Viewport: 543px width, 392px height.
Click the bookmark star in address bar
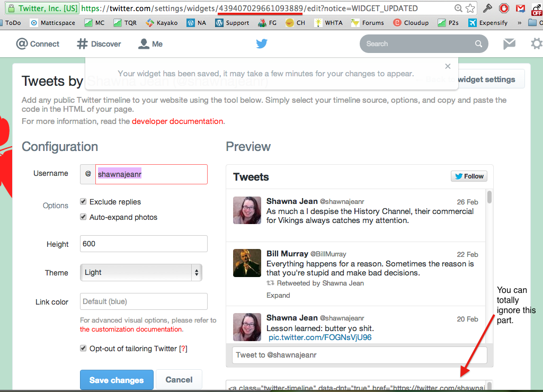470,8
